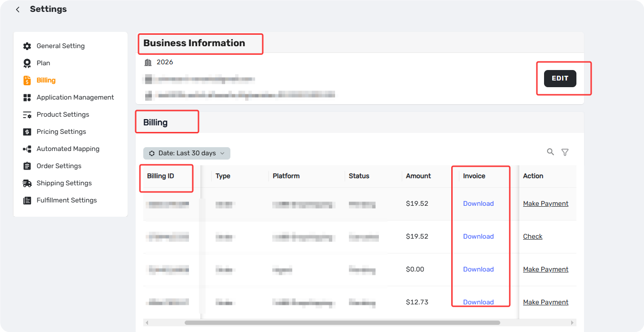The image size is (644, 332).
Task: Click the Application Management grid icon
Action: pyautogui.click(x=27, y=98)
